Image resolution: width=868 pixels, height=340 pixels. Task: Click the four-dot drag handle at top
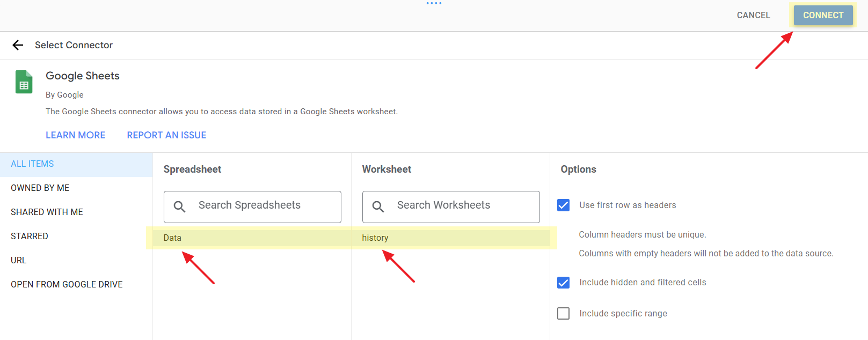click(x=434, y=3)
